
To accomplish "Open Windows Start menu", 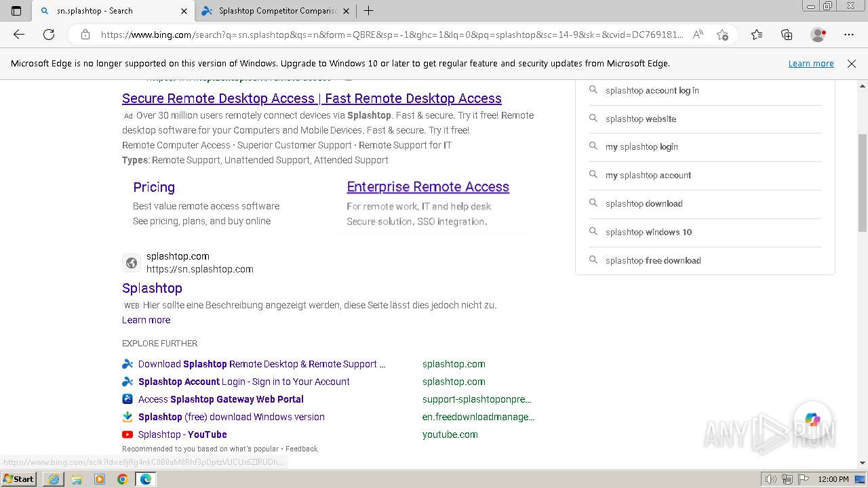I will 19,479.
